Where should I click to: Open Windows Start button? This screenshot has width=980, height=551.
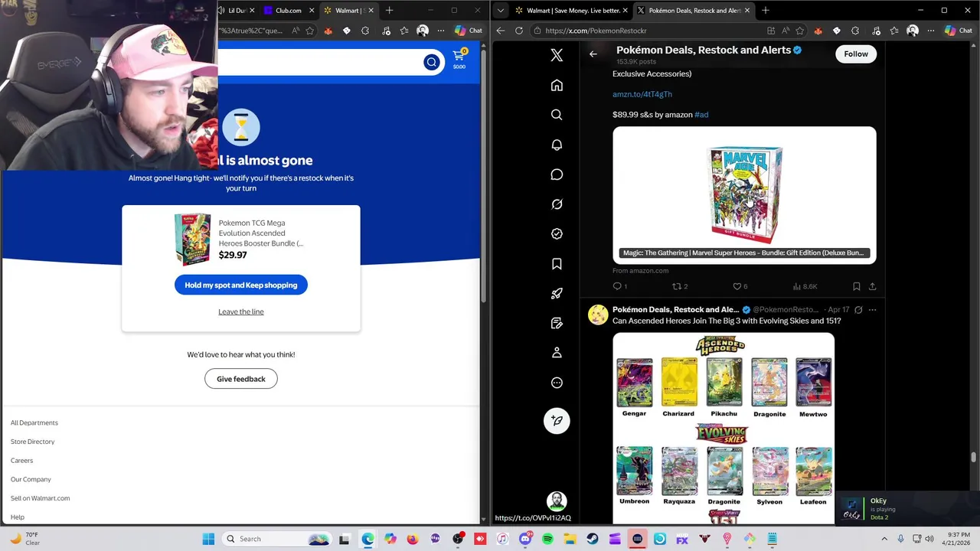coord(208,539)
